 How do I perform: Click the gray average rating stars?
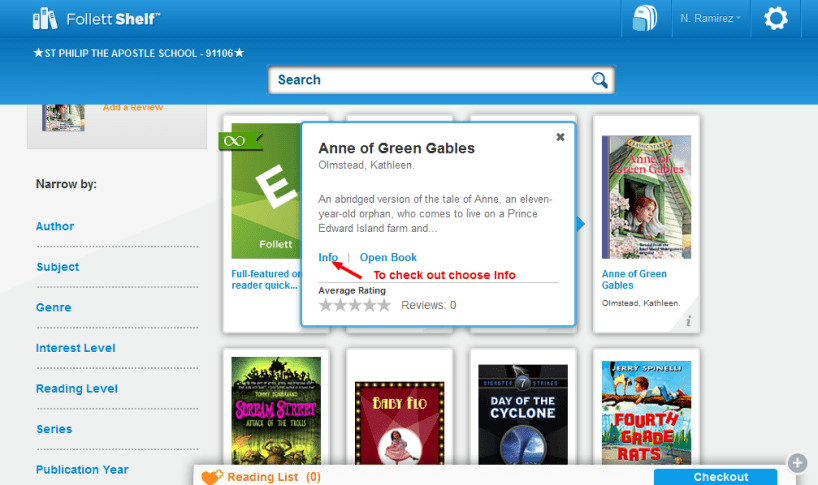click(355, 305)
